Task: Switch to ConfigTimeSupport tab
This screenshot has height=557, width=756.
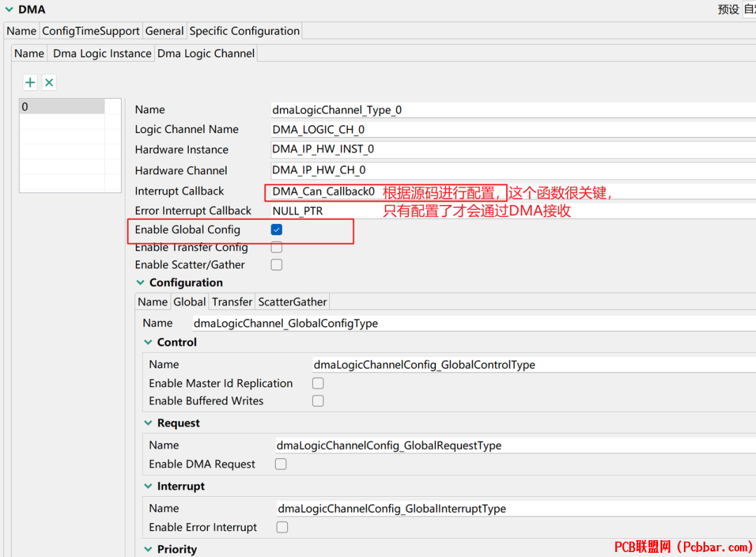Action: pyautogui.click(x=90, y=31)
